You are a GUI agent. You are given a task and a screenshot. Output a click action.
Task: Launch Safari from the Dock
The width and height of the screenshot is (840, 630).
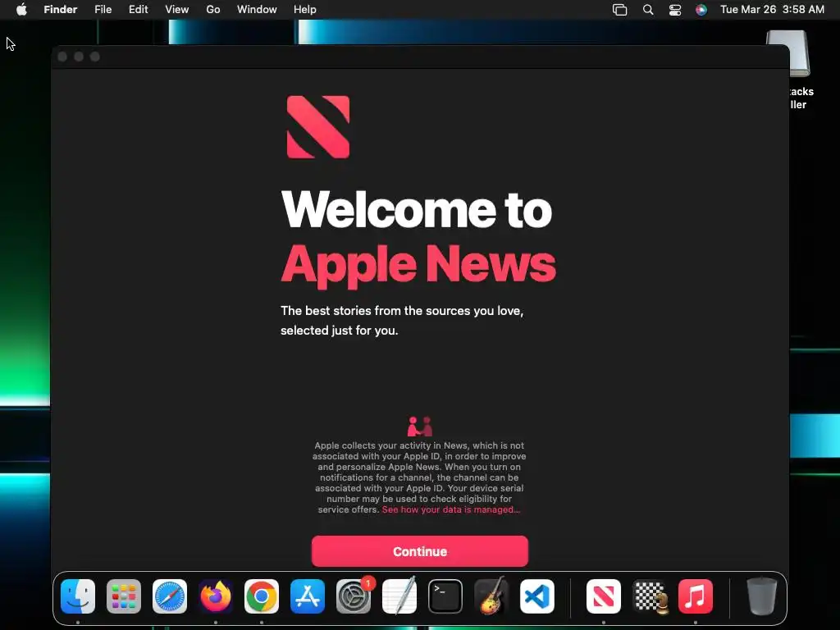point(170,596)
